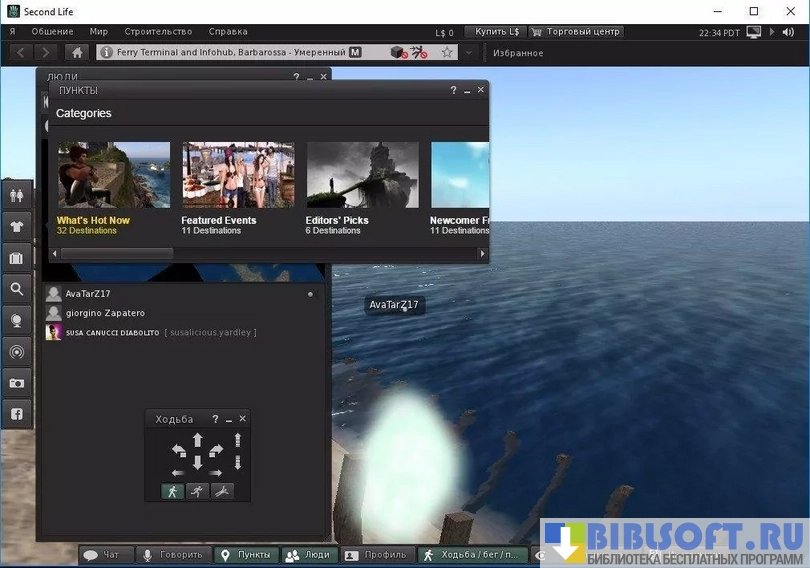Click the home button in navigation bar
This screenshot has height=568, width=810.
(77, 52)
